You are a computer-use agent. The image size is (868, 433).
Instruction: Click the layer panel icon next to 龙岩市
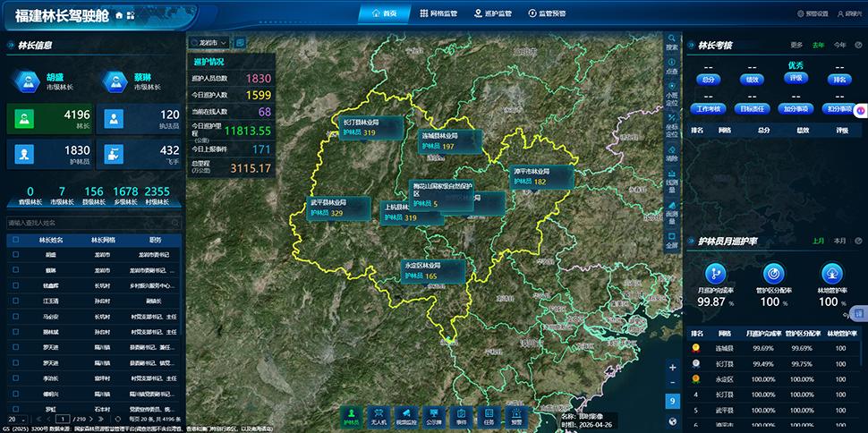coord(240,42)
